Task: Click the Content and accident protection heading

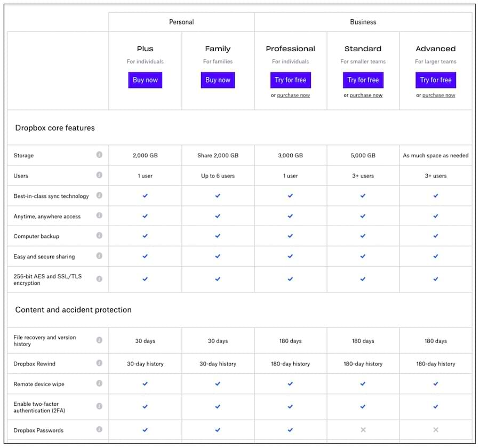Action: tap(74, 310)
